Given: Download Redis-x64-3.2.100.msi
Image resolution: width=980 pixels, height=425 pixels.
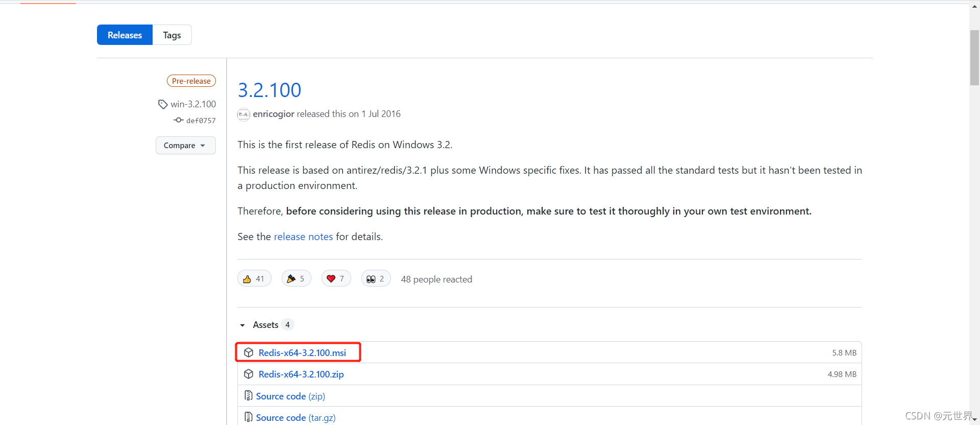Looking at the screenshot, I should coord(302,352).
